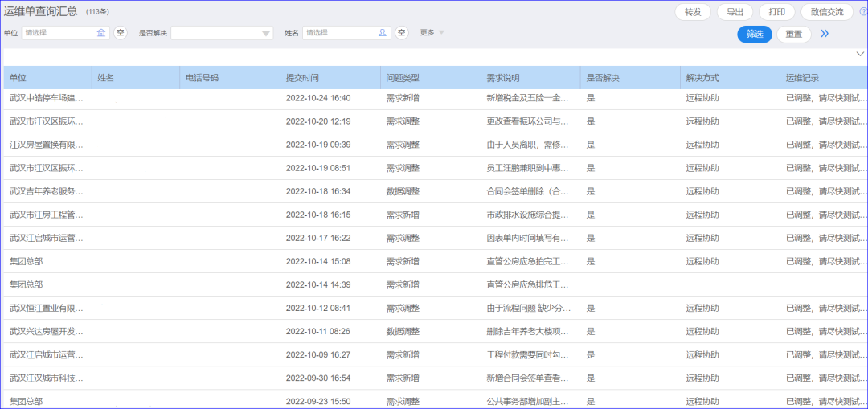Image resolution: width=868 pixels, height=409 pixels.
Task: Select the 武汉市江房工程管… unit cell
Action: pyautogui.click(x=47, y=215)
